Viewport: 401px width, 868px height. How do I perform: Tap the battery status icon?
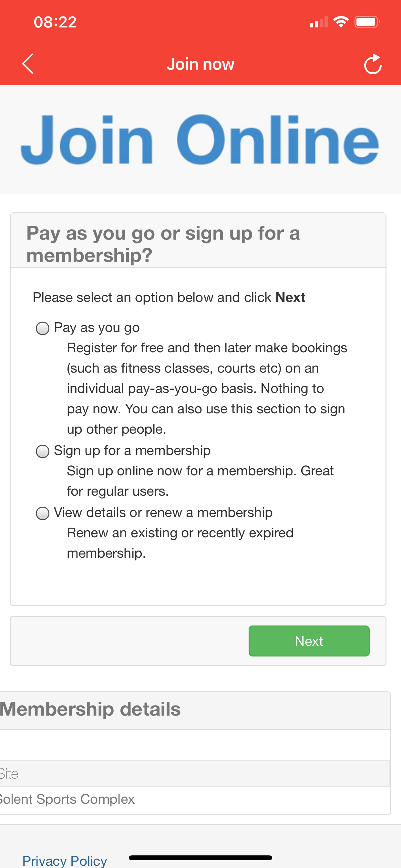[x=367, y=22]
